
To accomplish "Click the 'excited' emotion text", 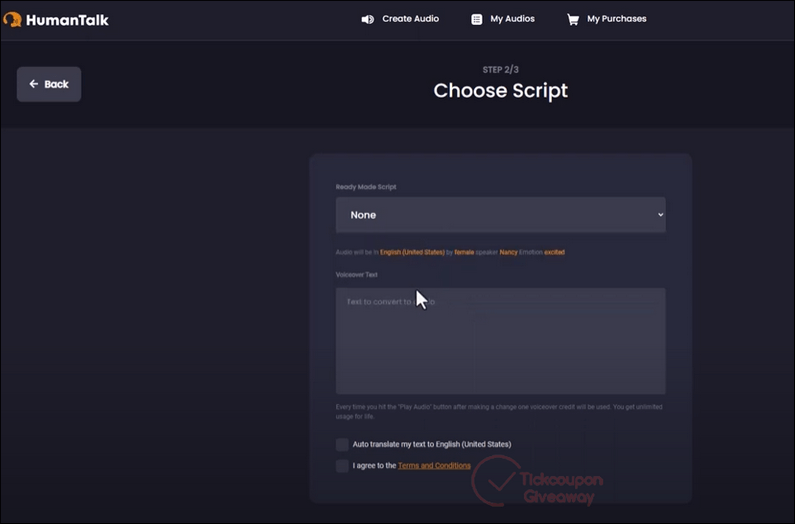I will point(554,252).
